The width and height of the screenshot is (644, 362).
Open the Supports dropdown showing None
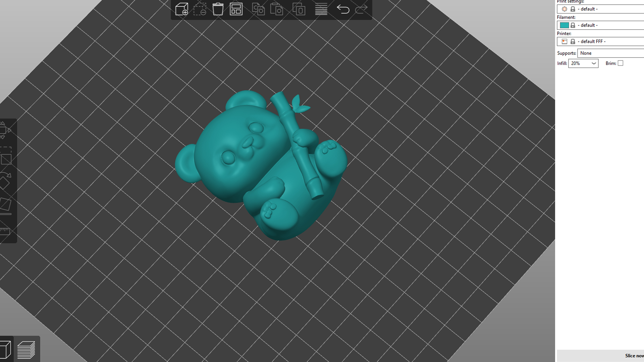click(611, 53)
